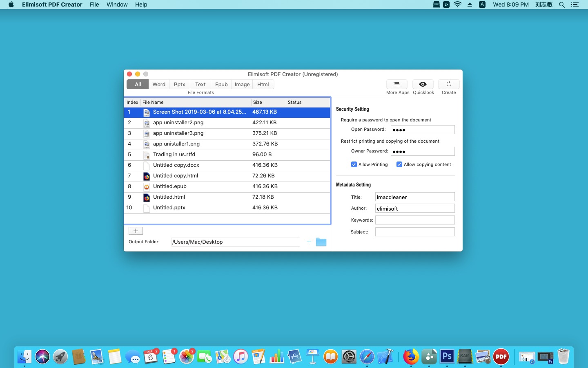Select the All file format tab
Image resolution: width=588 pixels, height=368 pixels.
(x=138, y=84)
